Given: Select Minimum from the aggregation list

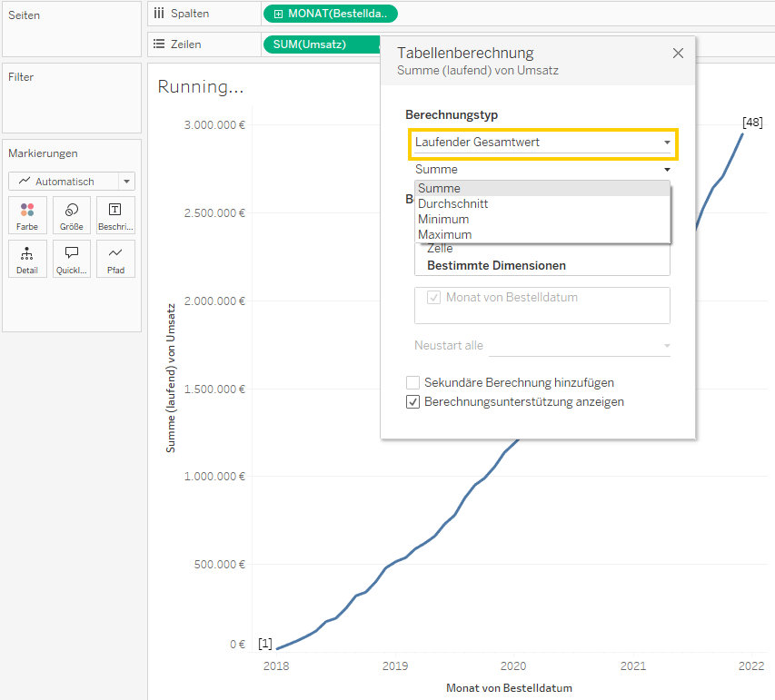Looking at the screenshot, I should coord(443,219).
